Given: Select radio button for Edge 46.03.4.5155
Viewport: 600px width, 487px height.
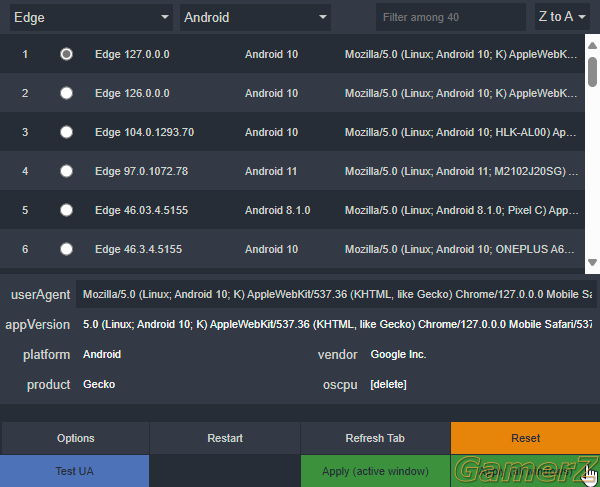Looking at the screenshot, I should click(x=66, y=210).
